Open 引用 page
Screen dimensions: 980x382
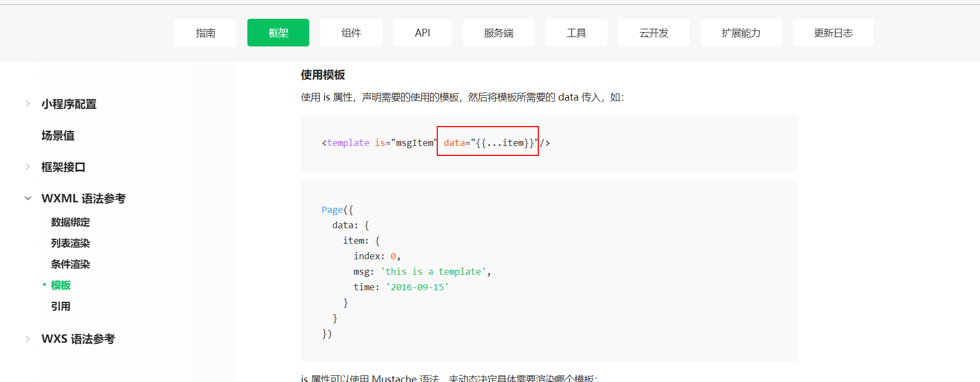[61, 306]
